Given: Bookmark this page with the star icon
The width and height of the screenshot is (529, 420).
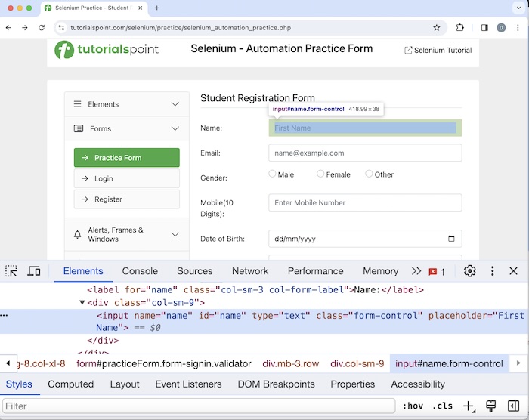Looking at the screenshot, I should [436, 27].
